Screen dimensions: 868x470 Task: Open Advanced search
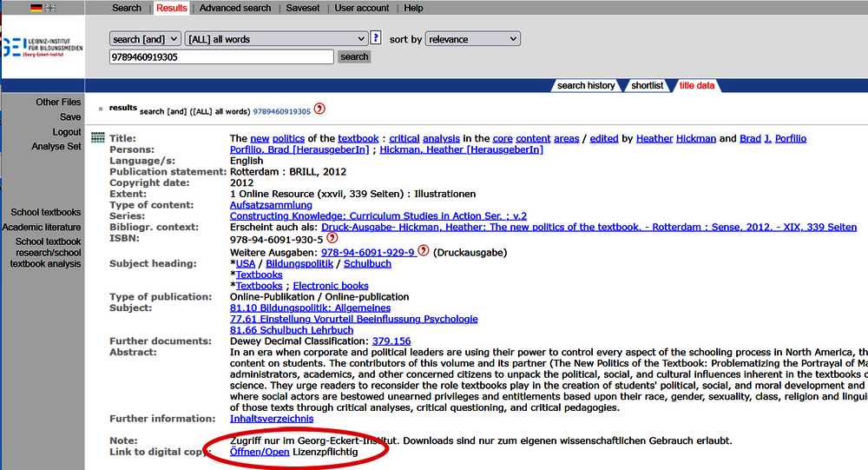(235, 8)
